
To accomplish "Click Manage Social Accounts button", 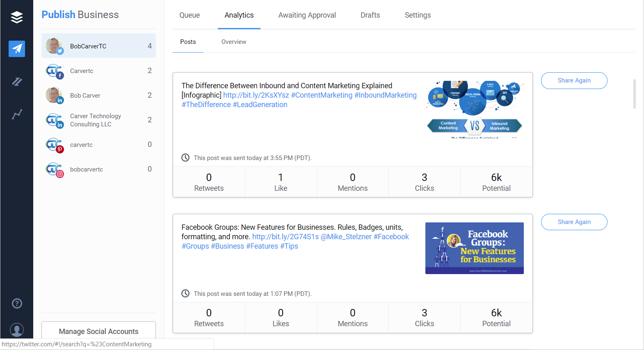I will point(98,331).
